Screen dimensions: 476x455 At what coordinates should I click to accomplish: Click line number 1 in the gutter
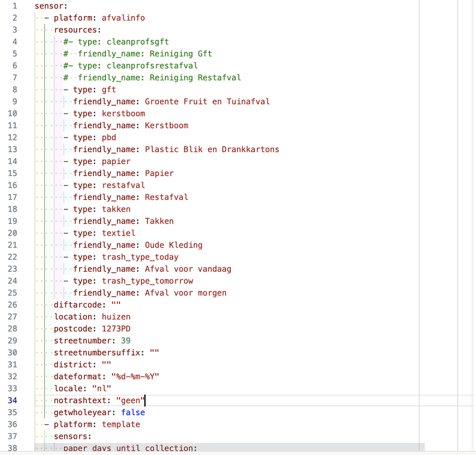point(14,6)
